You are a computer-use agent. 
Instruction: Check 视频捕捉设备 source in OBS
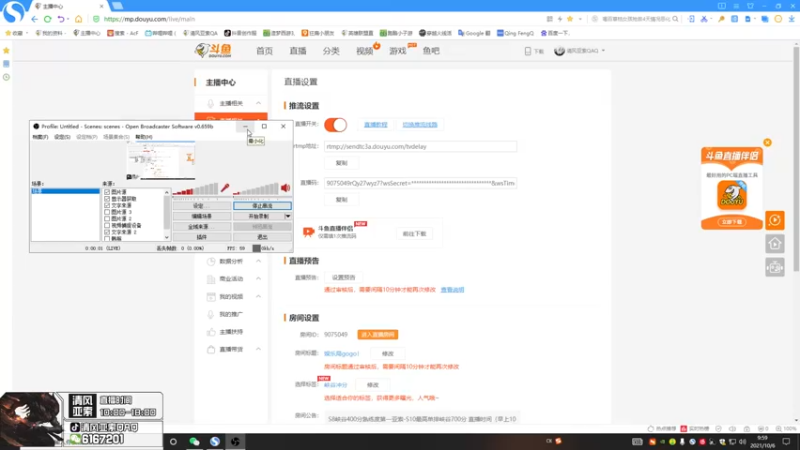coord(107,225)
